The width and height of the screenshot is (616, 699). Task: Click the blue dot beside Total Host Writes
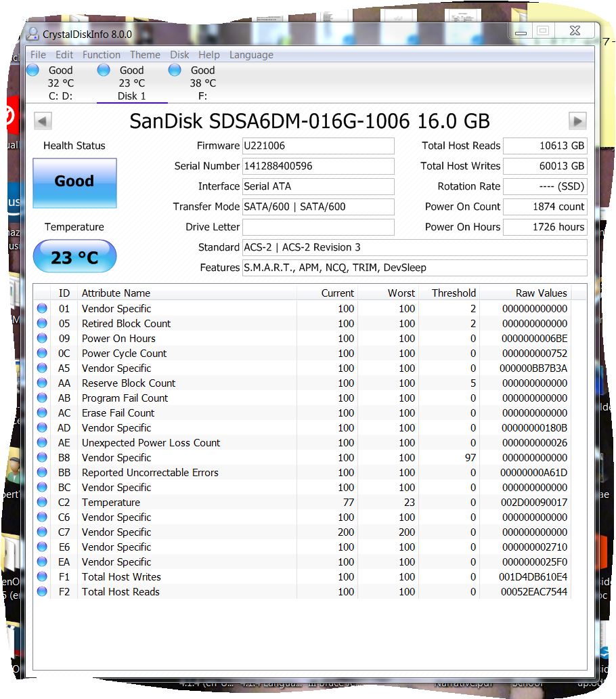[42, 576]
